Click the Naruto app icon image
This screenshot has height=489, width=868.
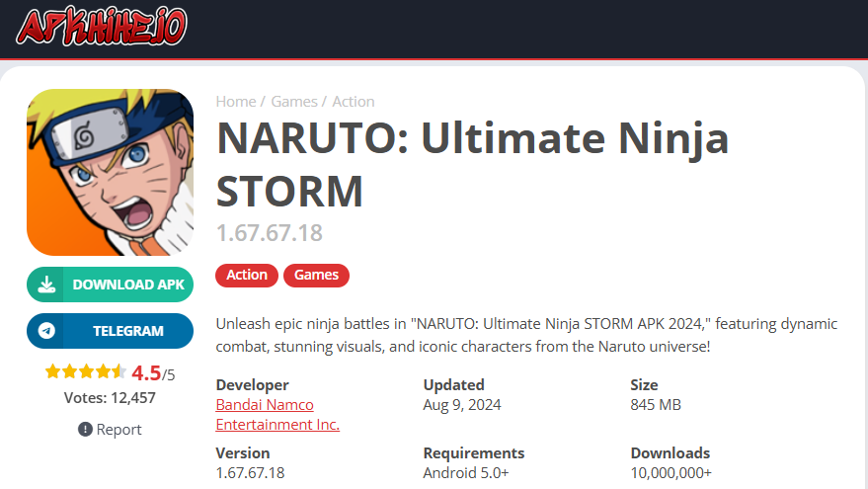111,172
